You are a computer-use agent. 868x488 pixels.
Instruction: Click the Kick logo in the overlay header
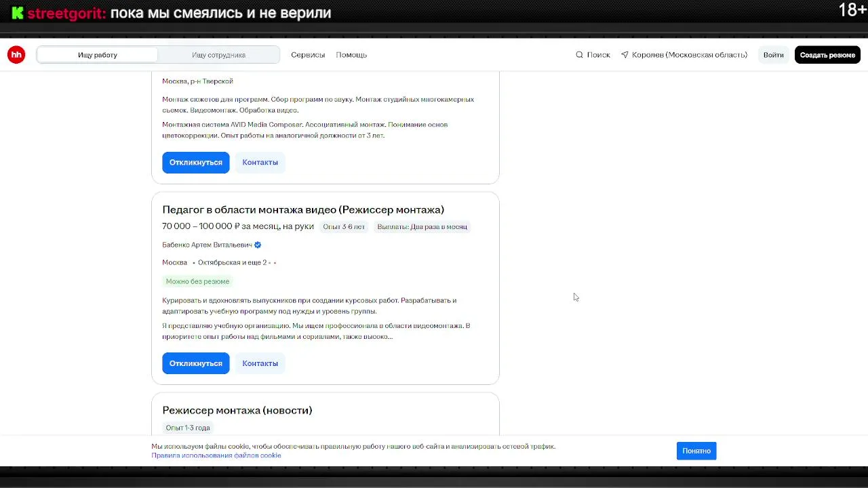tap(18, 13)
